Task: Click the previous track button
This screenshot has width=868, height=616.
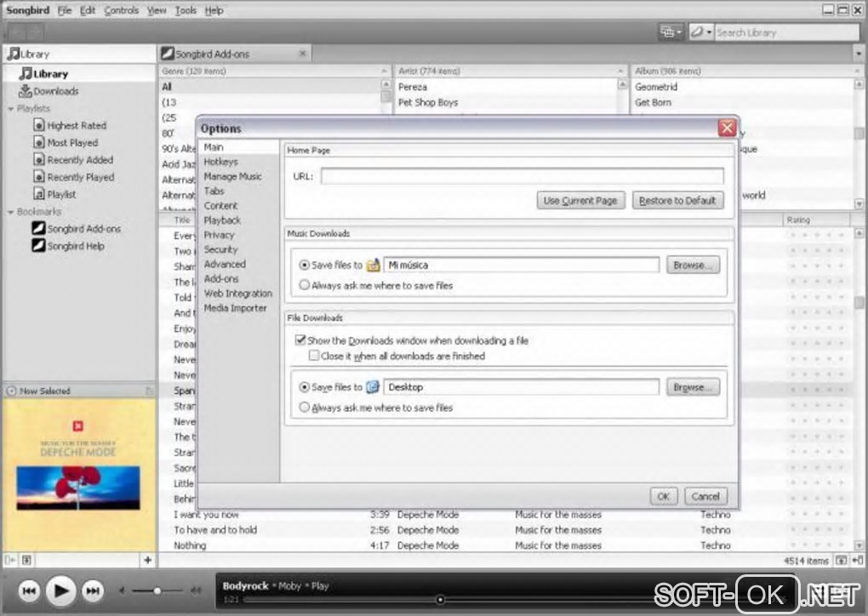Action: [29, 591]
